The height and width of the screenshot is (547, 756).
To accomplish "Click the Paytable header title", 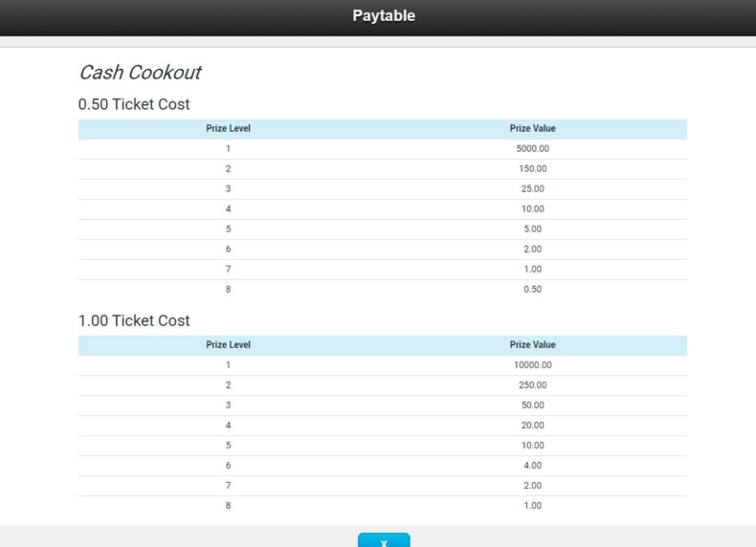I will click(384, 15).
